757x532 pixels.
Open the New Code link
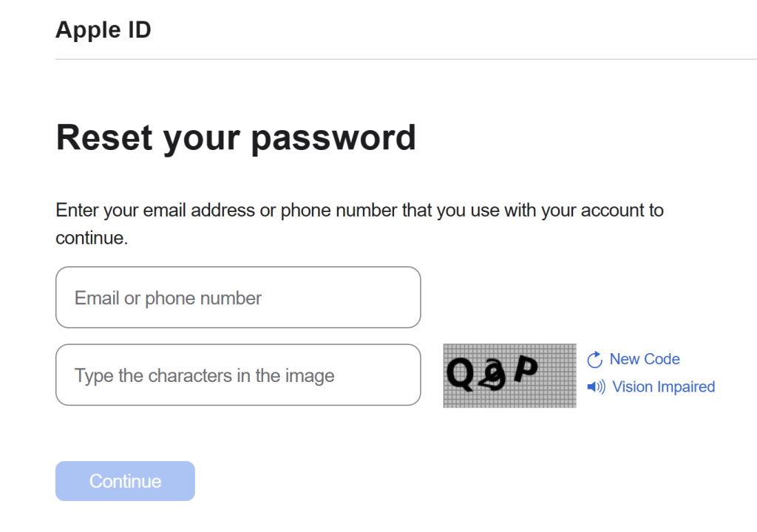pyautogui.click(x=645, y=359)
